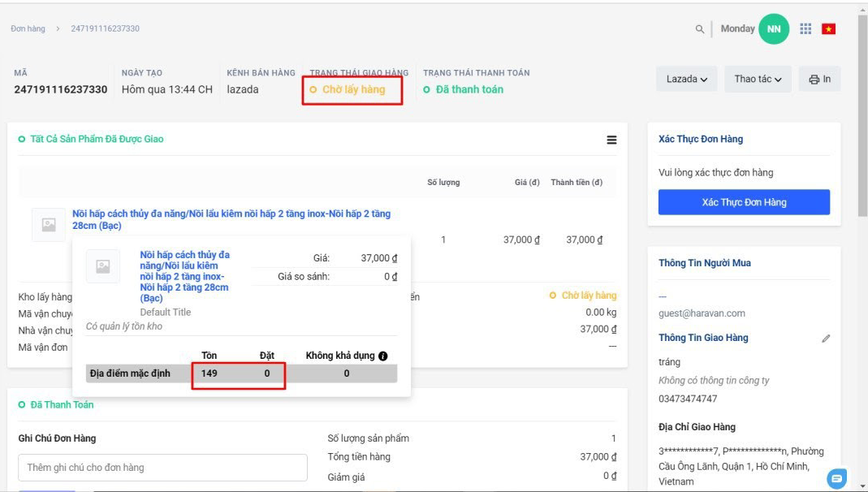Click the Chờ lấy hàng delivery status
868x492 pixels.
tap(353, 89)
